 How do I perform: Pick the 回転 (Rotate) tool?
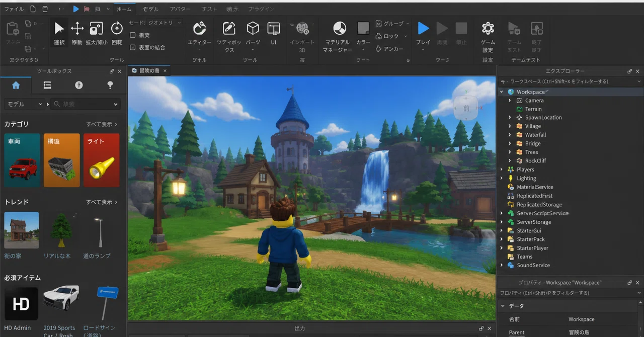[117, 33]
